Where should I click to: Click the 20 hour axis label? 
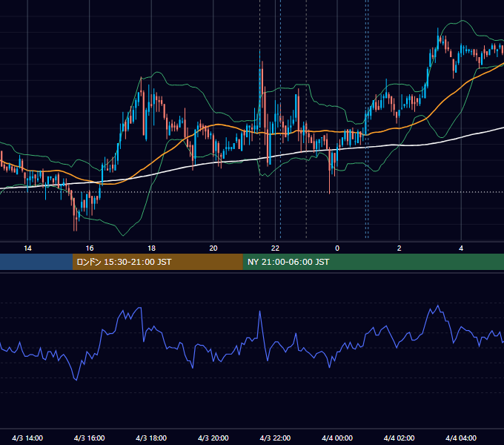tap(213, 248)
